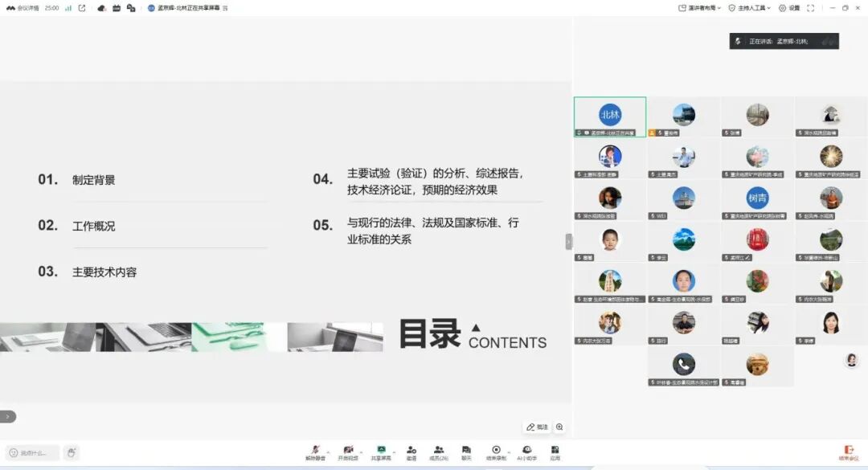
Task: Select the magnifier zoom icon beside annotate
Action: tap(559, 427)
